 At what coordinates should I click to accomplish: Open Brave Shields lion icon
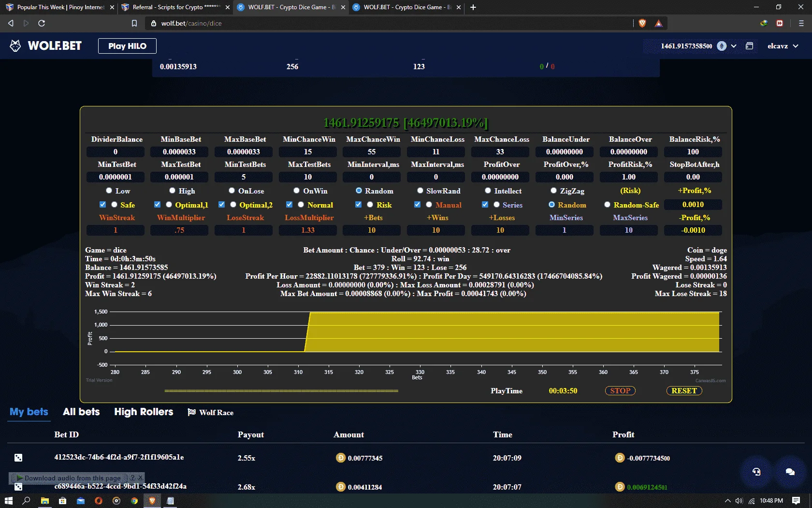point(642,23)
